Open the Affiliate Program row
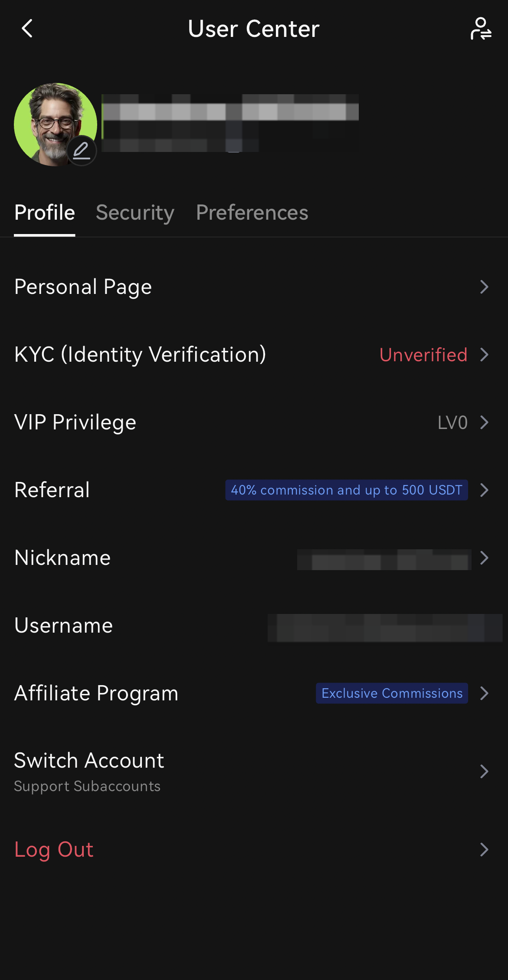 (x=96, y=693)
